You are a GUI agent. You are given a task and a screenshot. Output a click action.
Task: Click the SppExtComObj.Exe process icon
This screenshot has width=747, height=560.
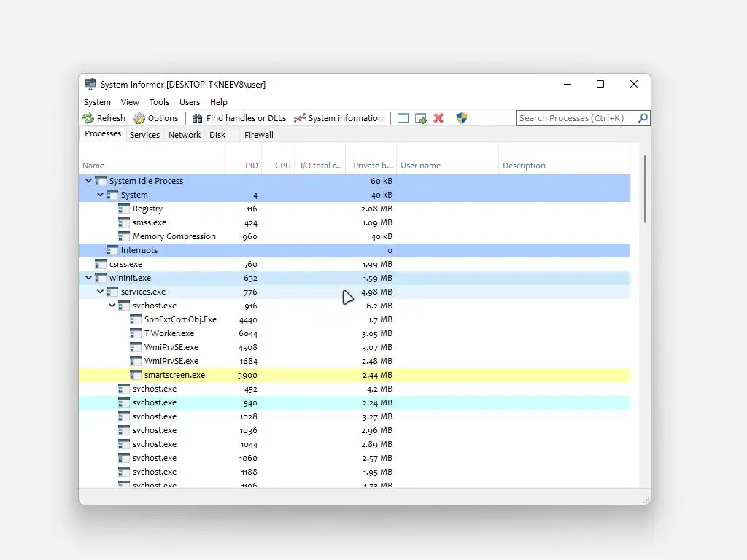point(135,319)
